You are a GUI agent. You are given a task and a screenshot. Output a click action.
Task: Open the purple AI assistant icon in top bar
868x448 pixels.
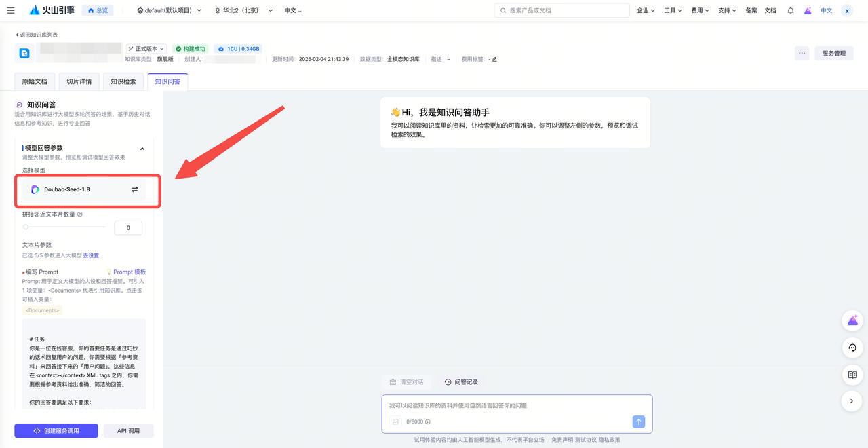(808, 10)
